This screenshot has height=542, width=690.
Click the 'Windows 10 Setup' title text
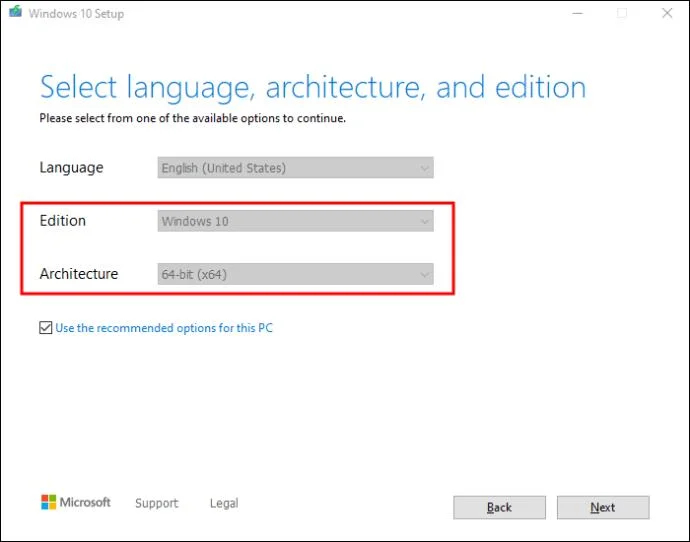76,14
